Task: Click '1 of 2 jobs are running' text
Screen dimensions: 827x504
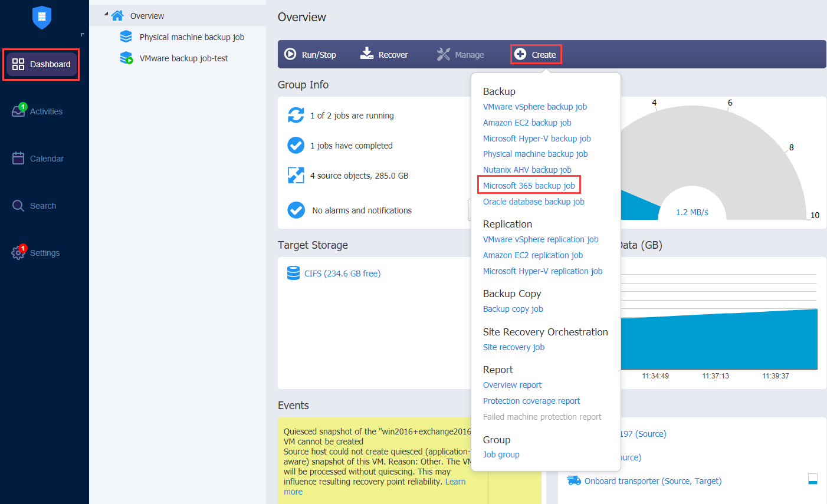Action: (352, 116)
